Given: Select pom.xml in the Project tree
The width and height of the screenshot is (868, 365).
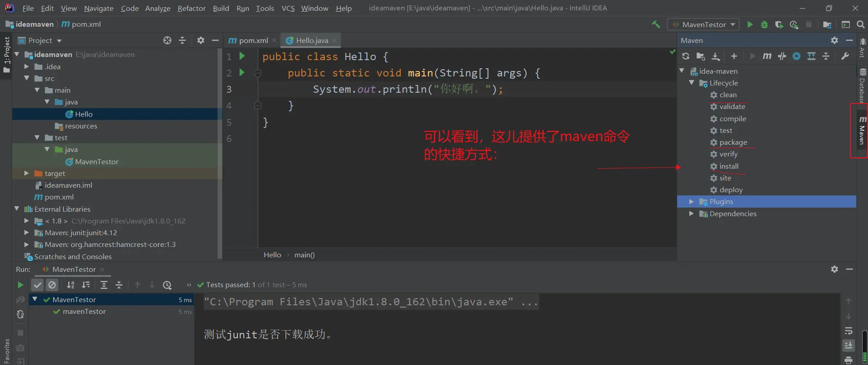Looking at the screenshot, I should coord(59,197).
